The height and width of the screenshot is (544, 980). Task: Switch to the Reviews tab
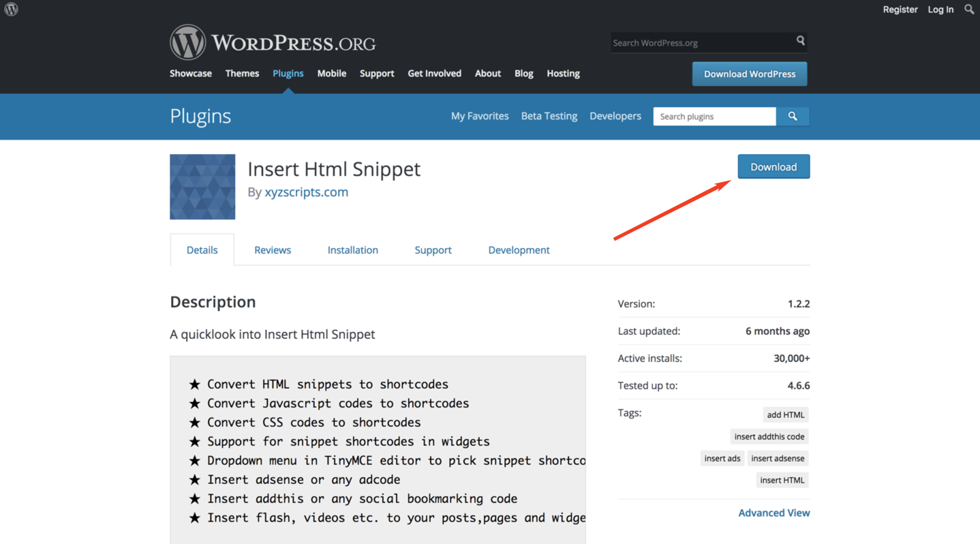click(273, 250)
